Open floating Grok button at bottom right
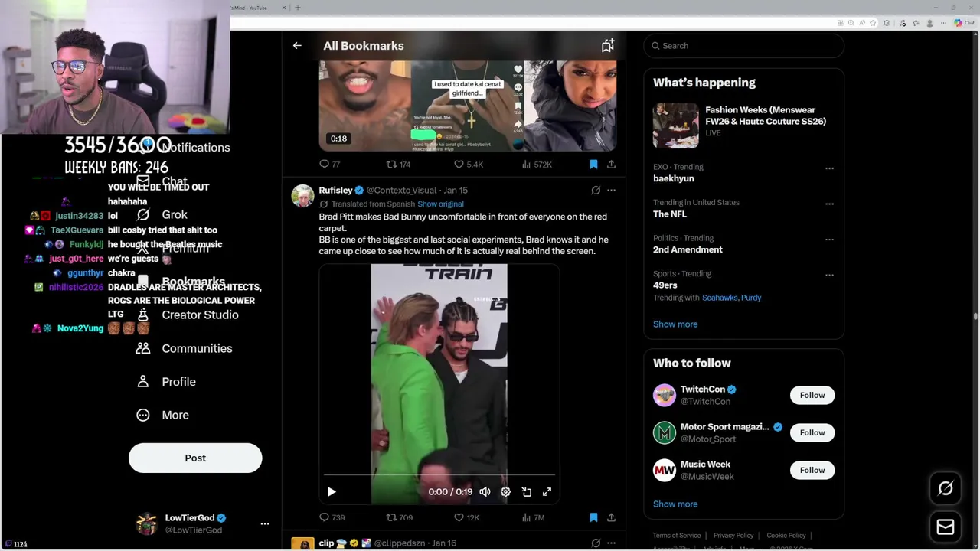 click(x=946, y=488)
